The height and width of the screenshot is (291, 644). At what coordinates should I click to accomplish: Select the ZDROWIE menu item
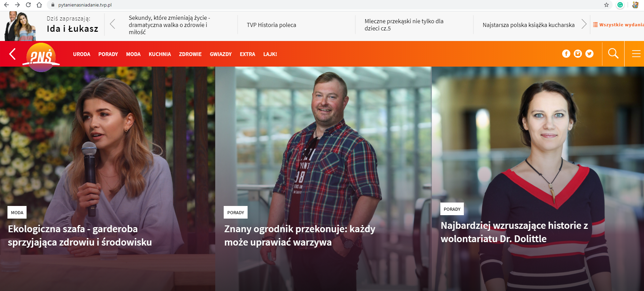tap(190, 54)
